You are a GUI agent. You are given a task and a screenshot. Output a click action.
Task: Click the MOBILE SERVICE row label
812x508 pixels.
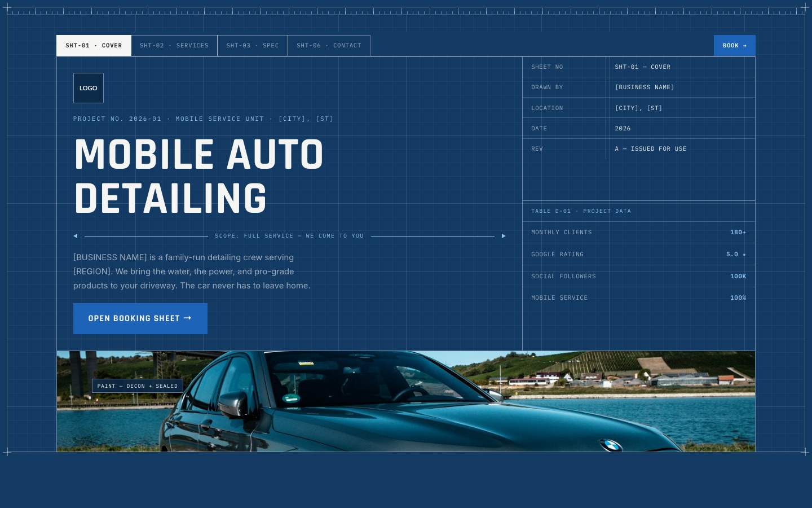[559, 298]
